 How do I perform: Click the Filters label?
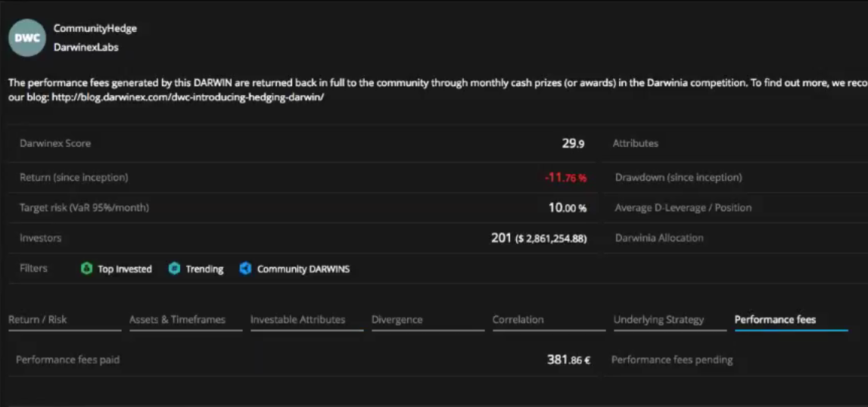[x=33, y=268]
